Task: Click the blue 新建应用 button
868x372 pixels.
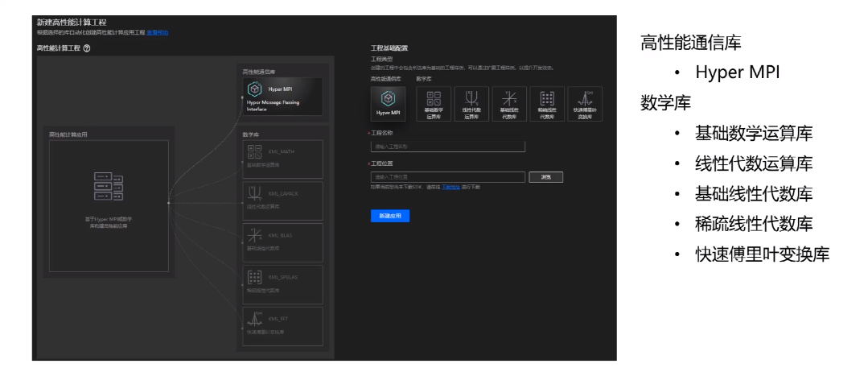Action: (389, 217)
